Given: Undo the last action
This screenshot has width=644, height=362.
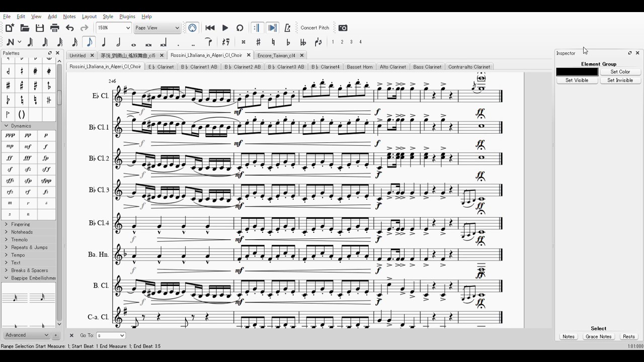Looking at the screenshot, I should click(70, 28).
